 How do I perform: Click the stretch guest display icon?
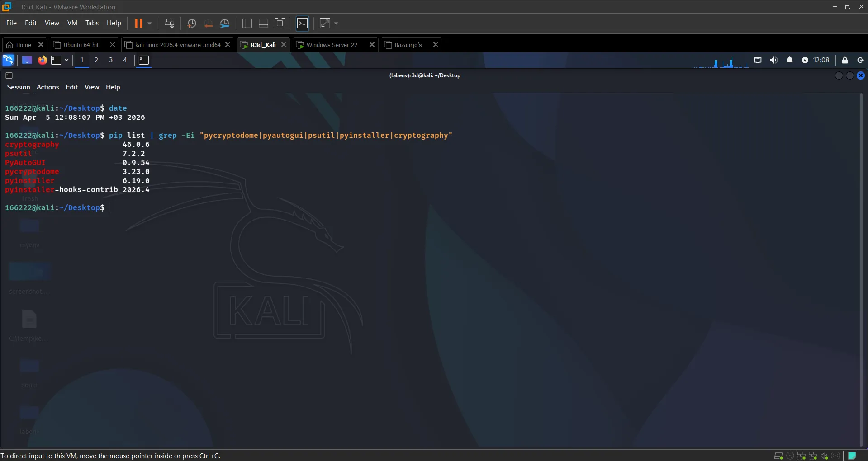pos(325,24)
